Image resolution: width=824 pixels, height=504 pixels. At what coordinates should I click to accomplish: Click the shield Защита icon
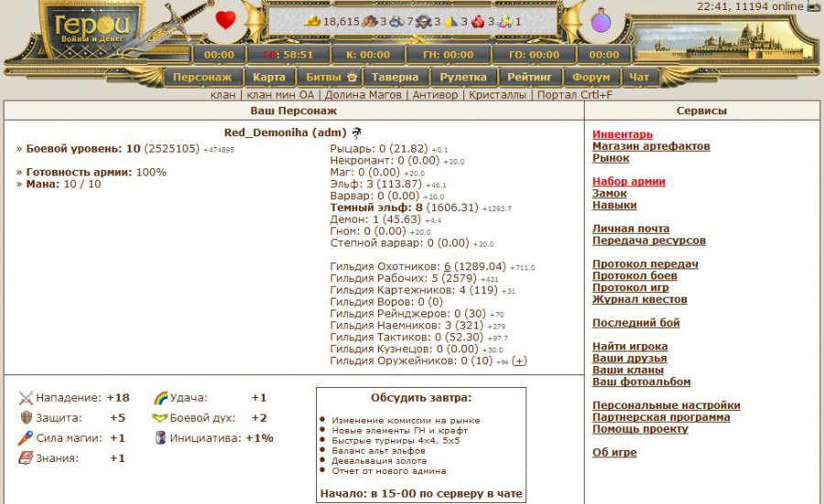[x=26, y=418]
